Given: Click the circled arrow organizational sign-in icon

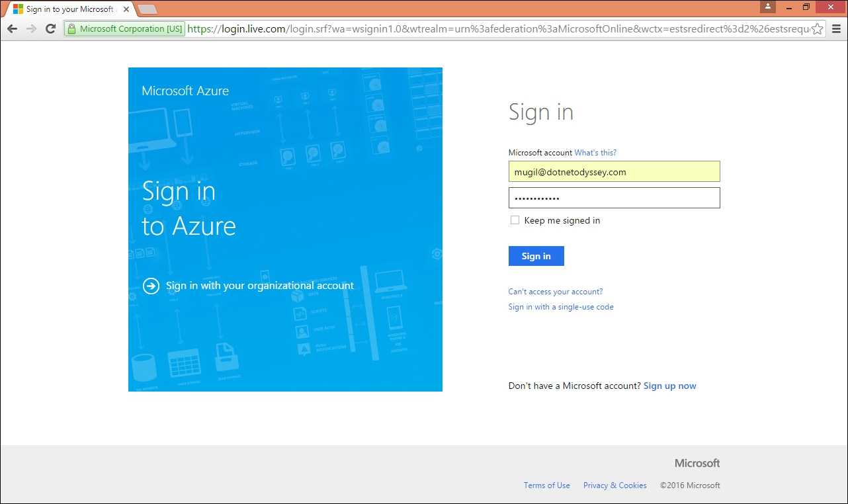Looking at the screenshot, I should click(151, 286).
